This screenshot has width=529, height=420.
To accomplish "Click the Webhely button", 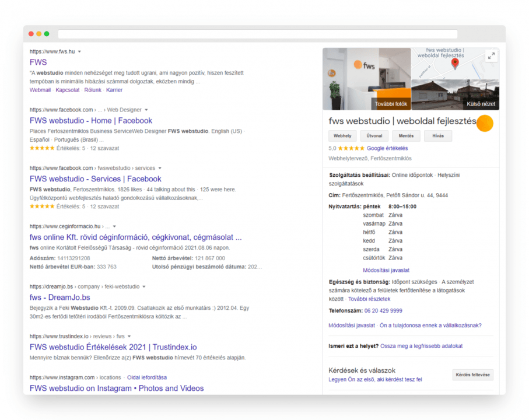I will [x=342, y=136].
